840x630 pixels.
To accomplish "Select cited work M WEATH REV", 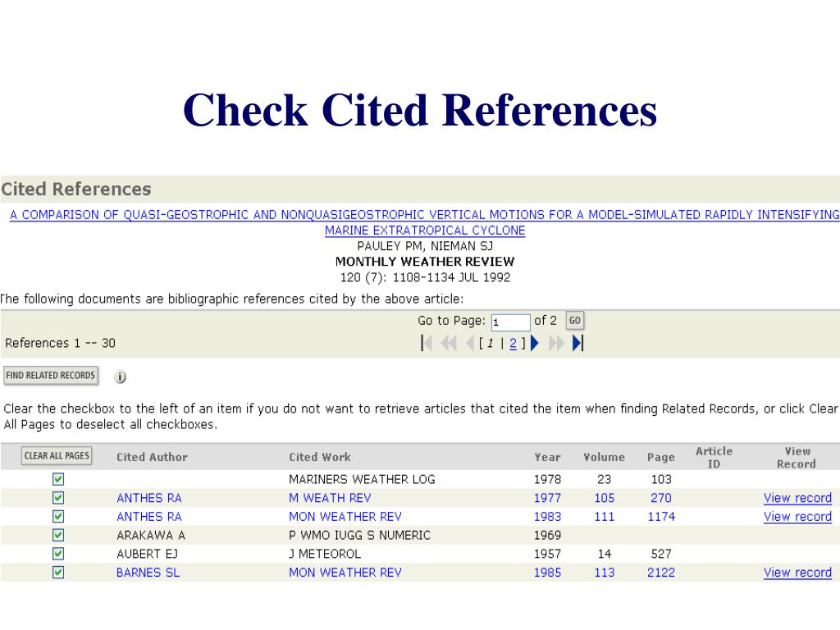I will 330,498.
